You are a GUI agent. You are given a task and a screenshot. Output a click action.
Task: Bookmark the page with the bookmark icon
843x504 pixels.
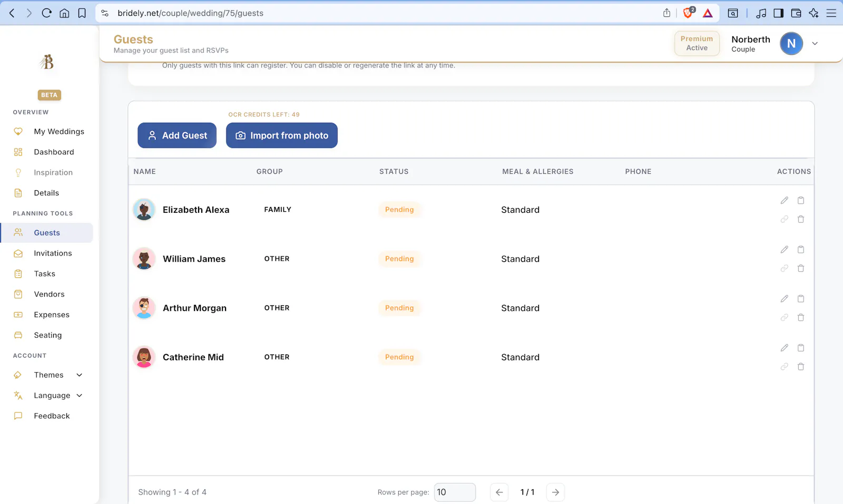pos(82,13)
